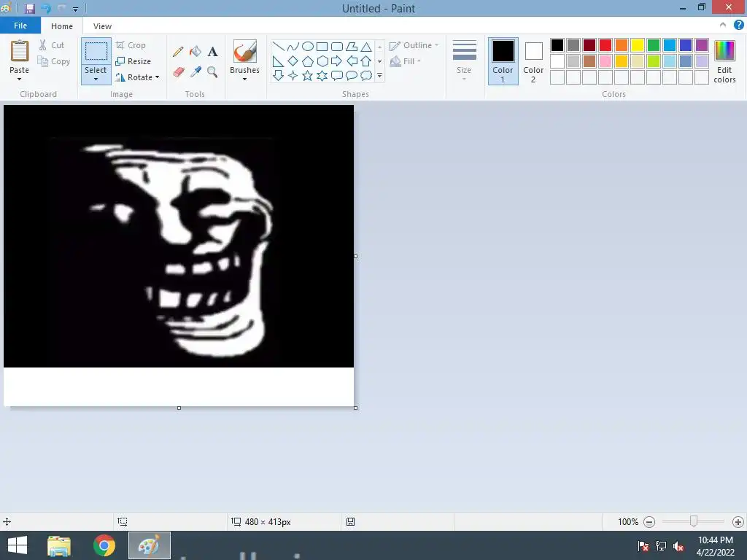Click the Undo arrow in title bar
Image resolution: width=747 pixels, height=560 pixels.
(x=46, y=9)
